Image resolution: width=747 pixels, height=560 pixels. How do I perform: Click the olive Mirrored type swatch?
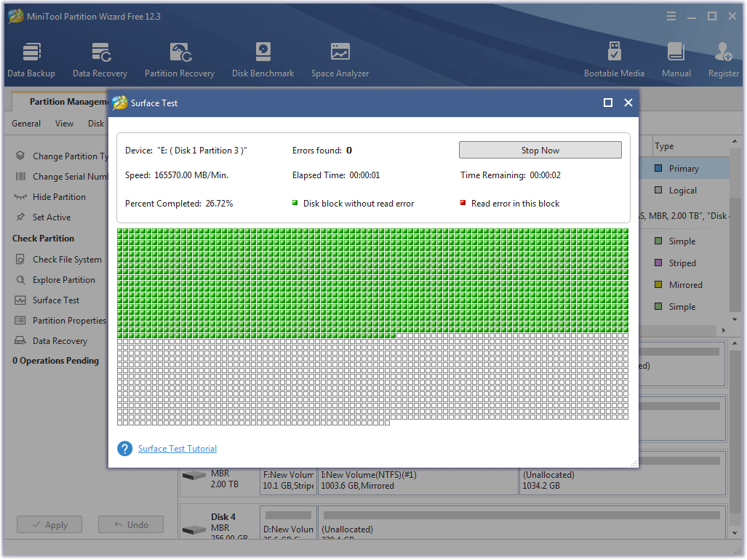tap(658, 285)
